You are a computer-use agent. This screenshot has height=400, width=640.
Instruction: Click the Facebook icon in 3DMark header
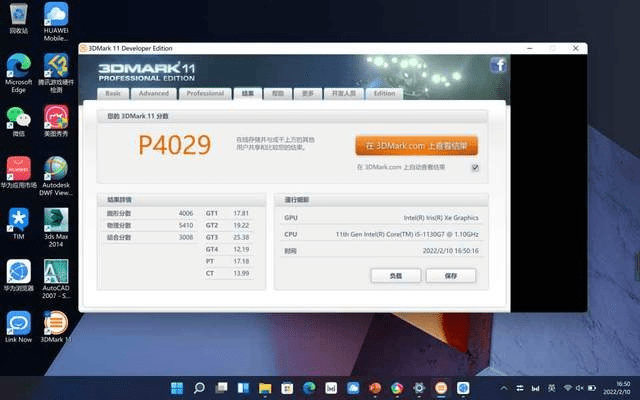pyautogui.click(x=498, y=66)
